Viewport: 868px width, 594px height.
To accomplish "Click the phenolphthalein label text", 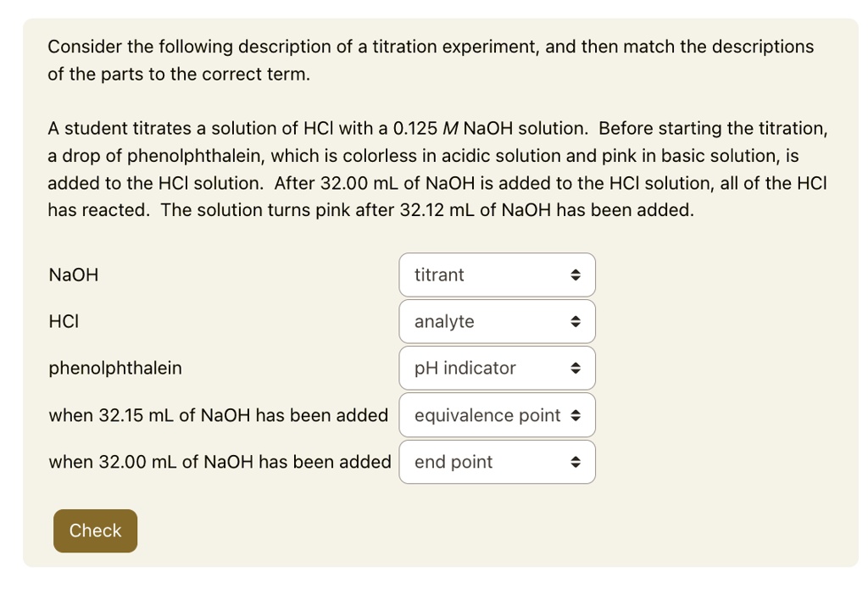I will tap(115, 368).
